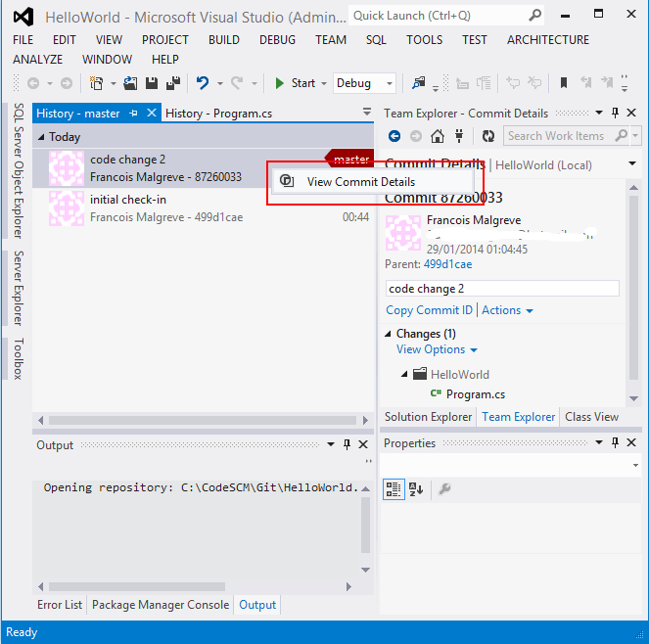Open Program.cs in changes list
649x644 pixels.
[476, 394]
